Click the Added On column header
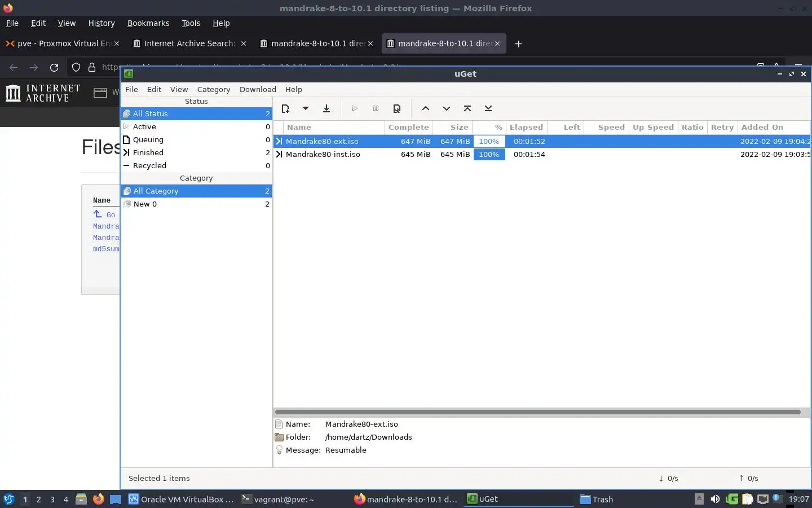The image size is (812, 508). (x=774, y=127)
